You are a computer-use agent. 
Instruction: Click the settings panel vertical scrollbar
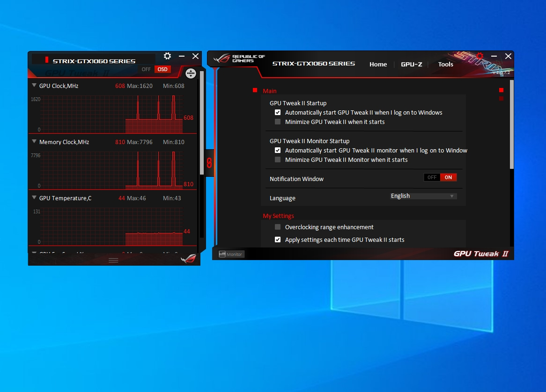pos(511,124)
